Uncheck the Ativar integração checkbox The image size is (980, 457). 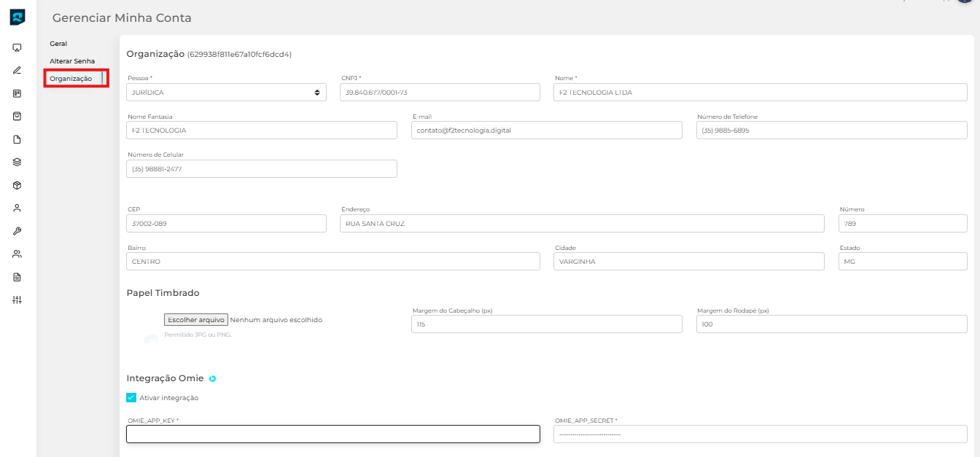coord(131,398)
